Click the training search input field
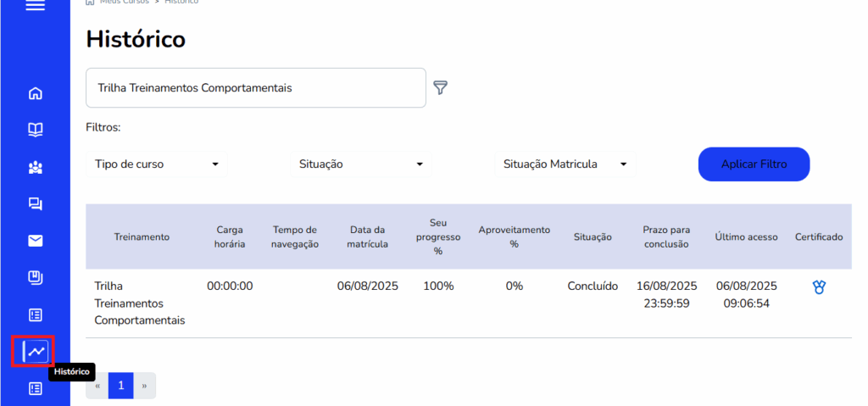 pos(255,87)
